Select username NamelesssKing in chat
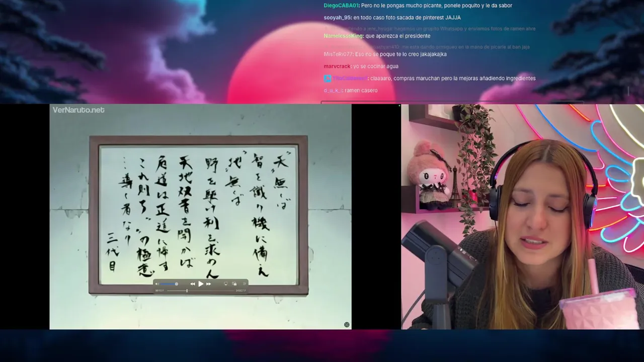 [x=344, y=36]
